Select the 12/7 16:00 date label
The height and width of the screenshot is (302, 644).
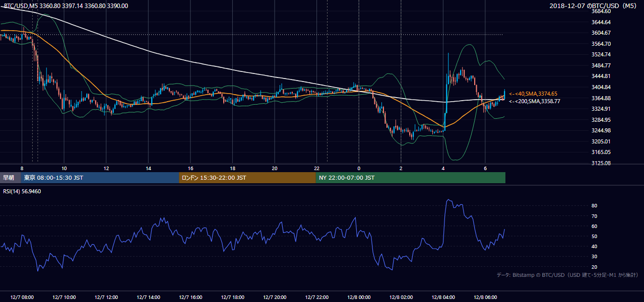point(190,297)
